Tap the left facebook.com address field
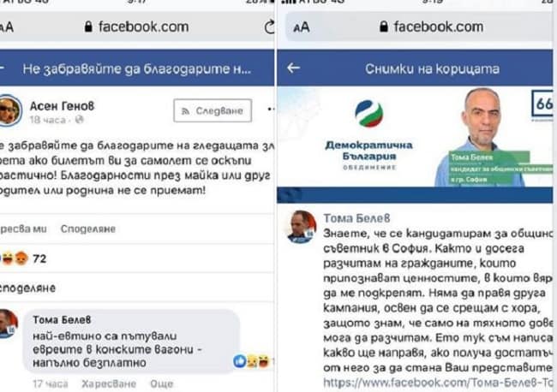The width and height of the screenshot is (557, 392). pos(137,27)
